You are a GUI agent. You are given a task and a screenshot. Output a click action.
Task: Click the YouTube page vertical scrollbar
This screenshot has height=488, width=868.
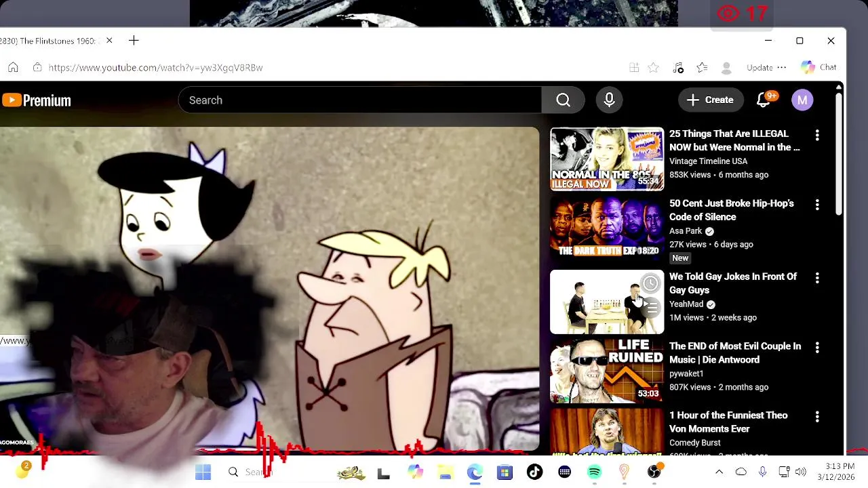(839, 155)
